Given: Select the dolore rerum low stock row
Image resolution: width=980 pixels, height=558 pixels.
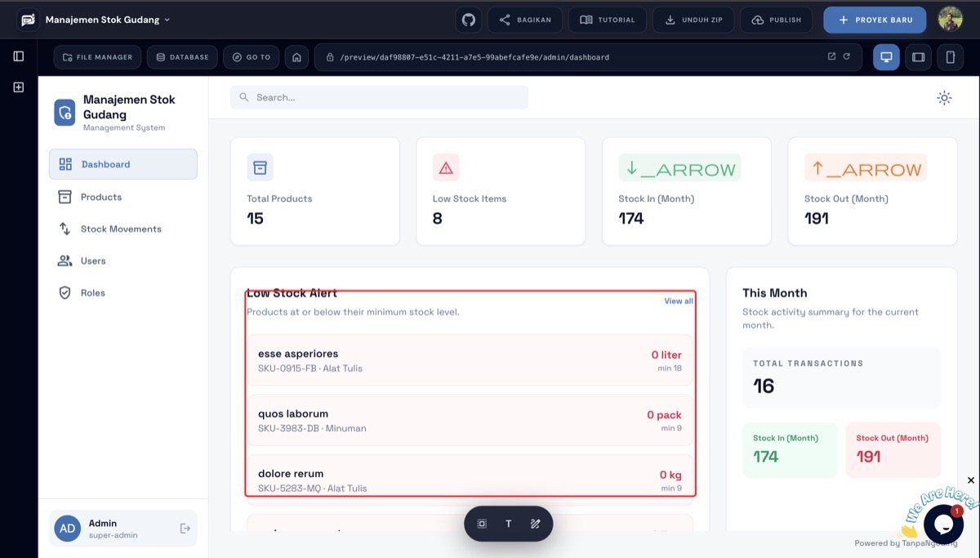Looking at the screenshot, I should point(470,479).
